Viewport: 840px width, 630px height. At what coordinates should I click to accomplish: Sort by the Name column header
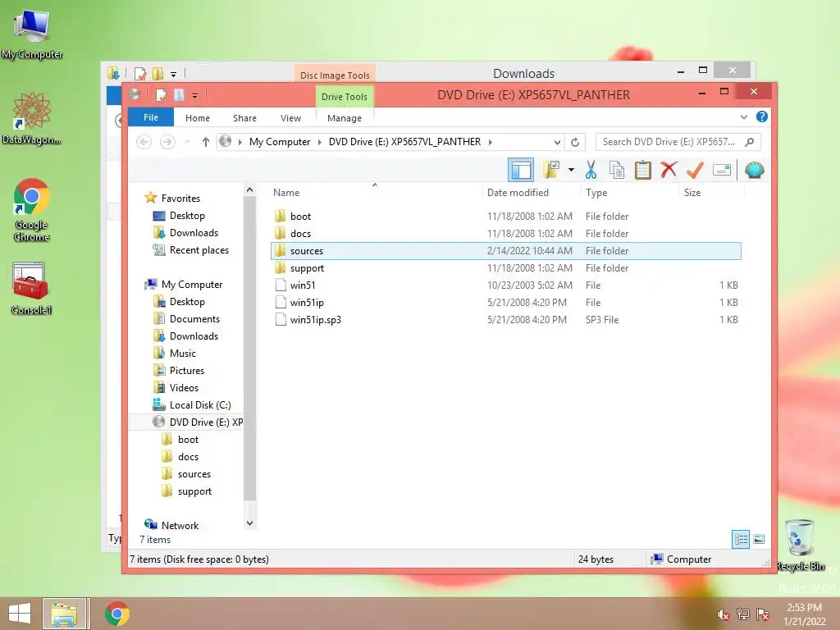286,193
